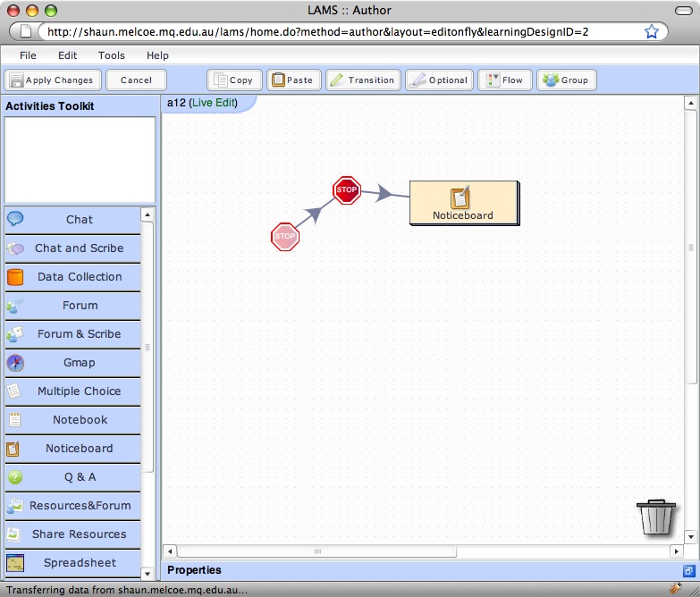Screen dimensions: 700x597
Task: Click the trash bin icon on canvas
Action: tap(656, 517)
